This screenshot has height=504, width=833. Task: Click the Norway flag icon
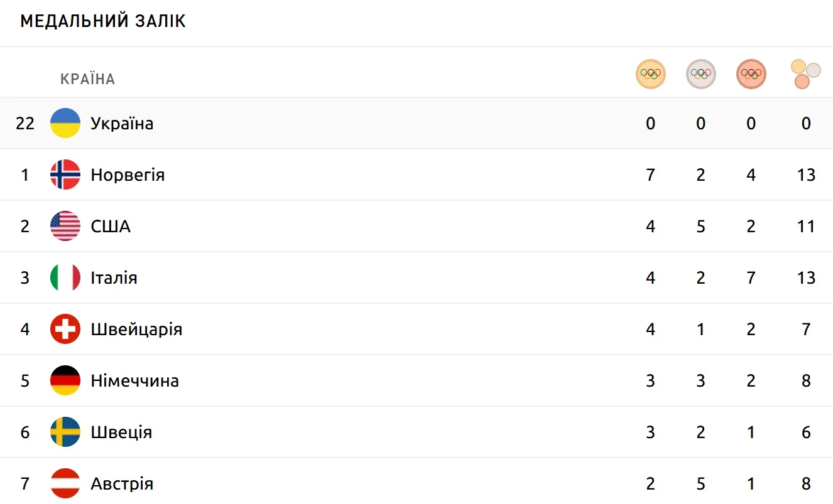pos(65,174)
